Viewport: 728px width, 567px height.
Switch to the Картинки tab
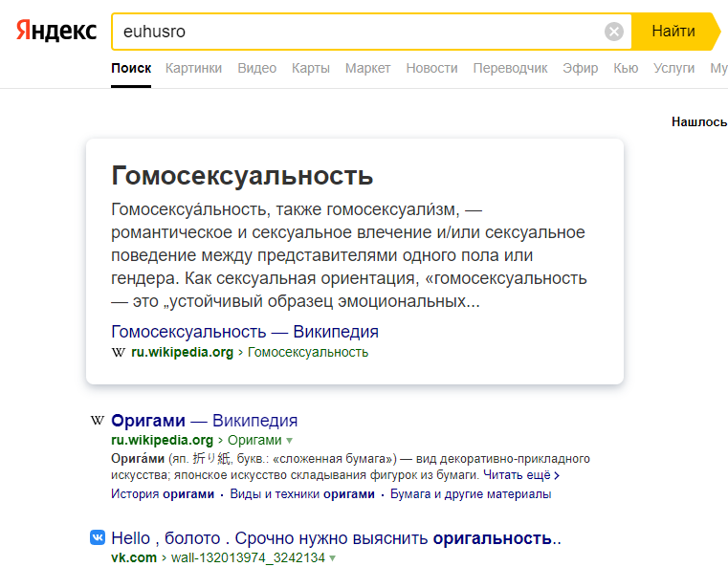[x=193, y=68]
